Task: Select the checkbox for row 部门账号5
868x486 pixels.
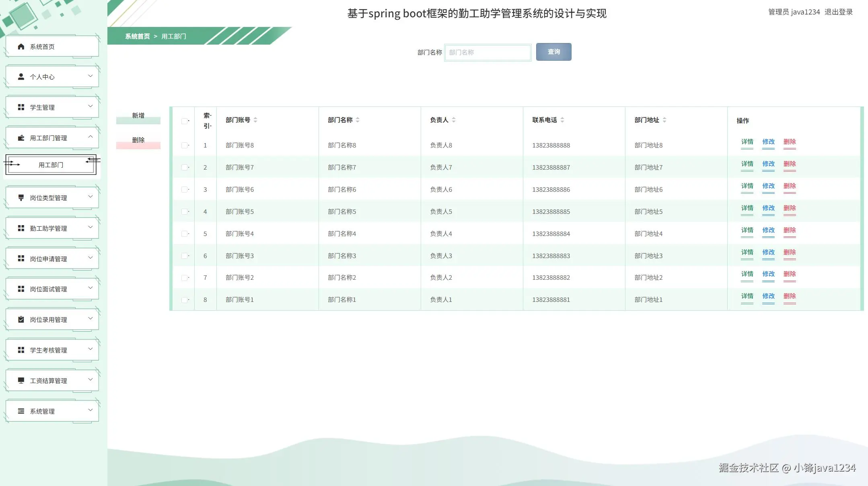Action: click(x=184, y=211)
